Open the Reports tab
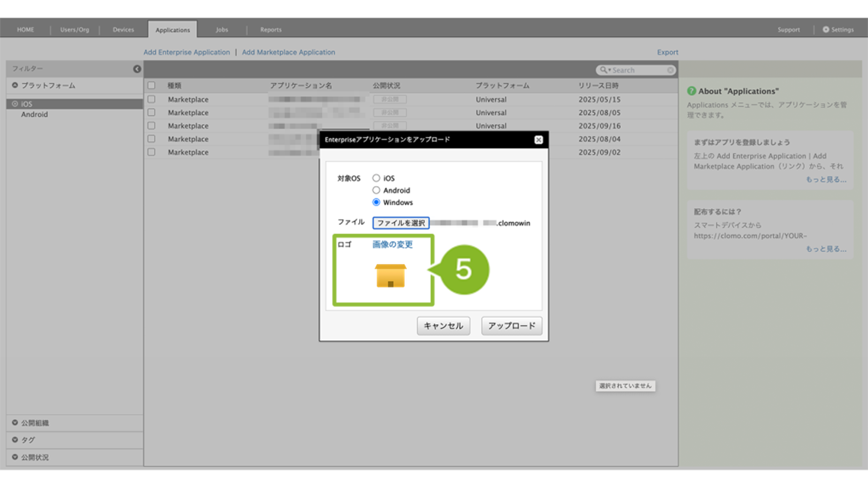The image size is (868, 488). [270, 29]
